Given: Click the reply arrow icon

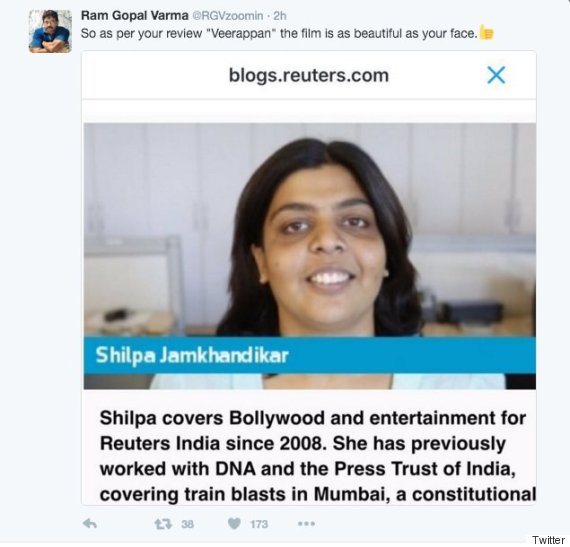Looking at the screenshot, I should 90,524.
